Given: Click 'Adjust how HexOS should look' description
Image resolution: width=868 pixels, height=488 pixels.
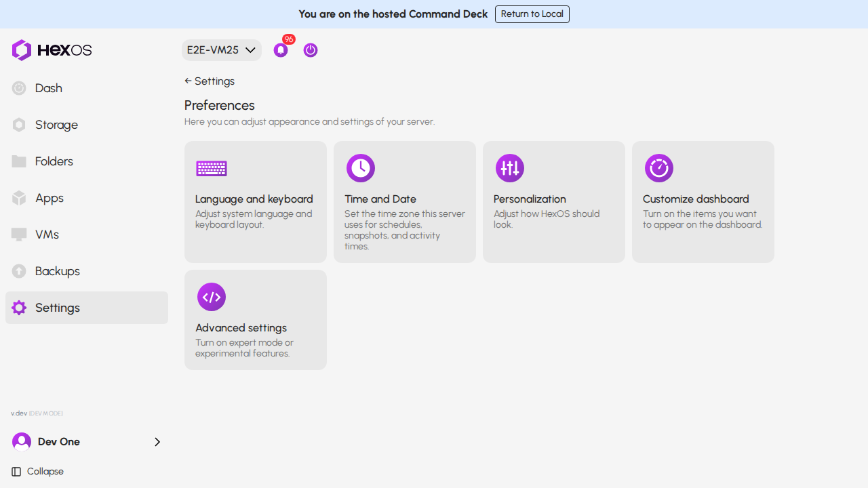Looking at the screenshot, I should click(547, 219).
